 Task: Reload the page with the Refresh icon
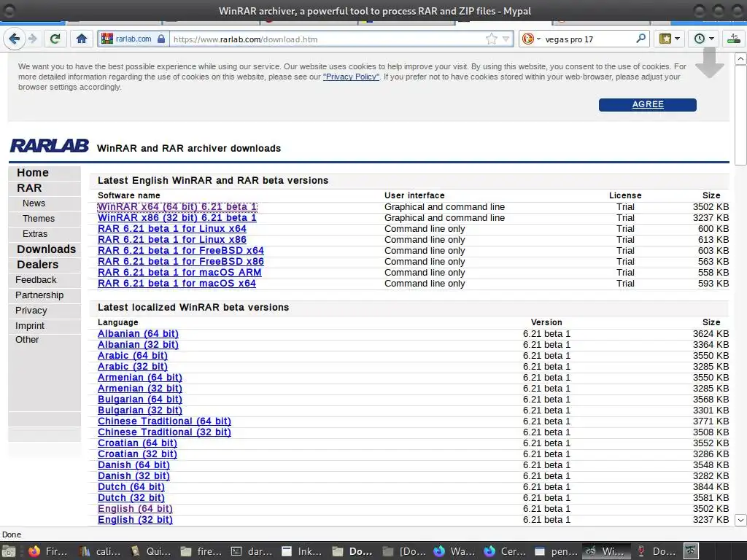click(x=55, y=39)
